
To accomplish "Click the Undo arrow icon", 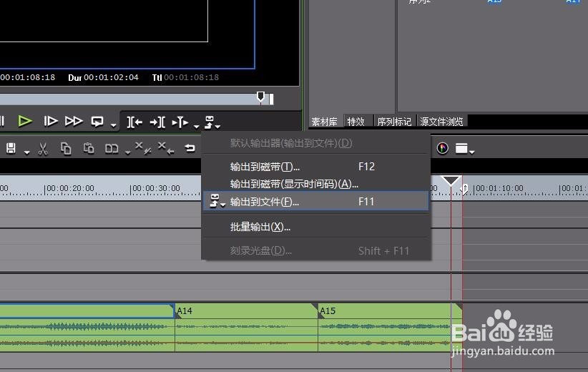I will [x=190, y=149].
